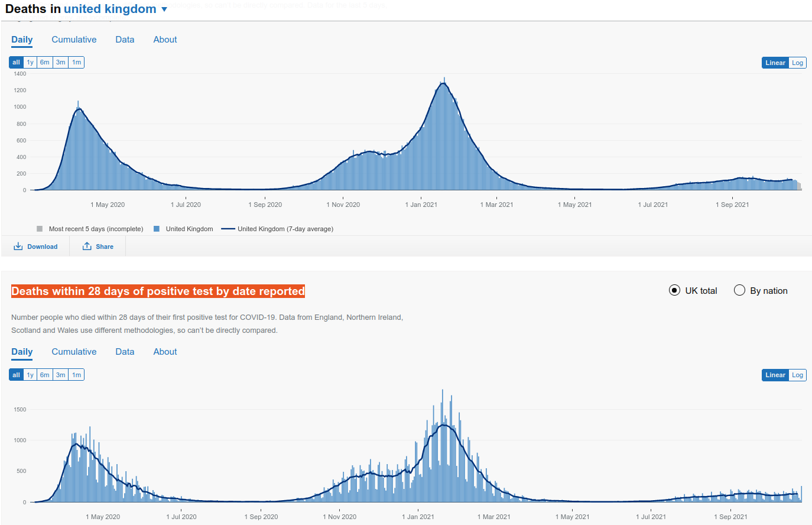
Task: Set top chart range to 1y
Action: [x=30, y=62]
